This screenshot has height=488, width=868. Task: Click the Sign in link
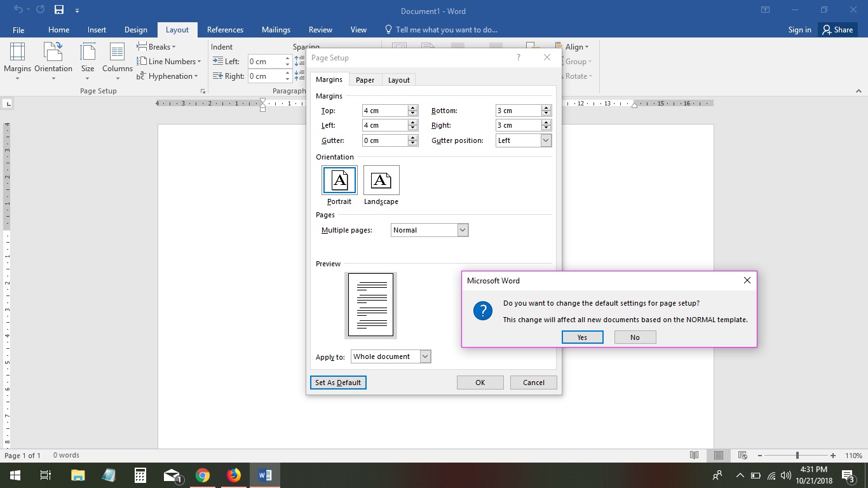(x=799, y=30)
